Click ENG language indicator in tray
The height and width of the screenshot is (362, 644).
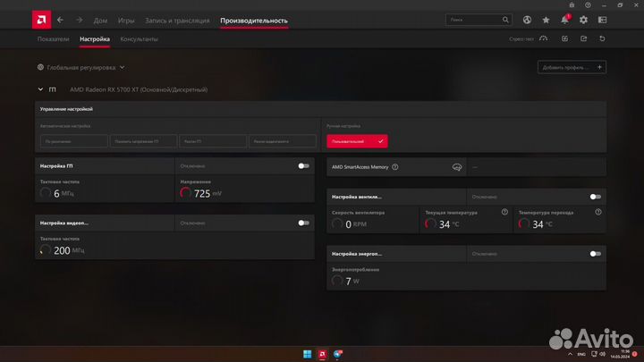(x=581, y=354)
